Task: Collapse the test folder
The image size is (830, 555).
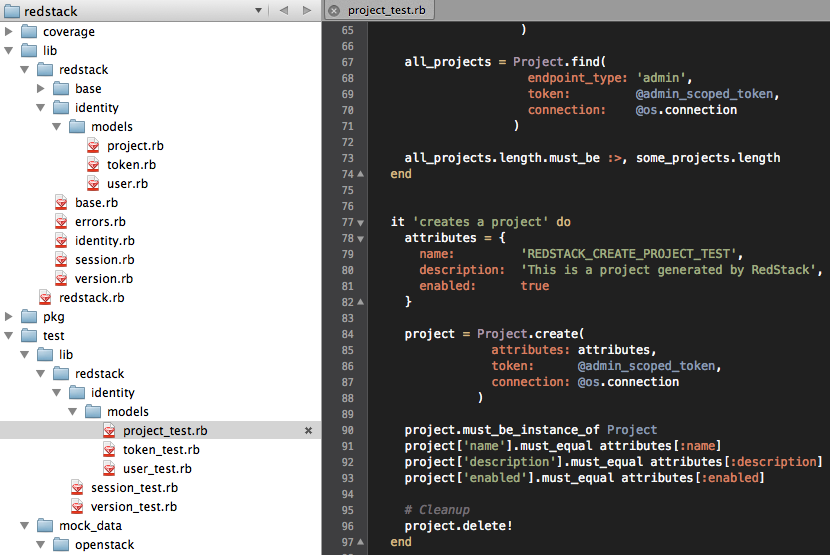Action: (x=8, y=336)
